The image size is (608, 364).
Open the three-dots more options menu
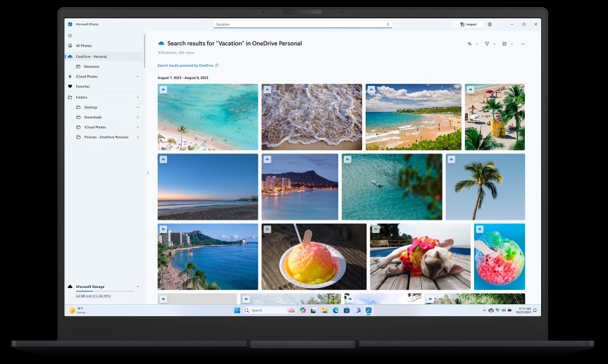click(523, 44)
